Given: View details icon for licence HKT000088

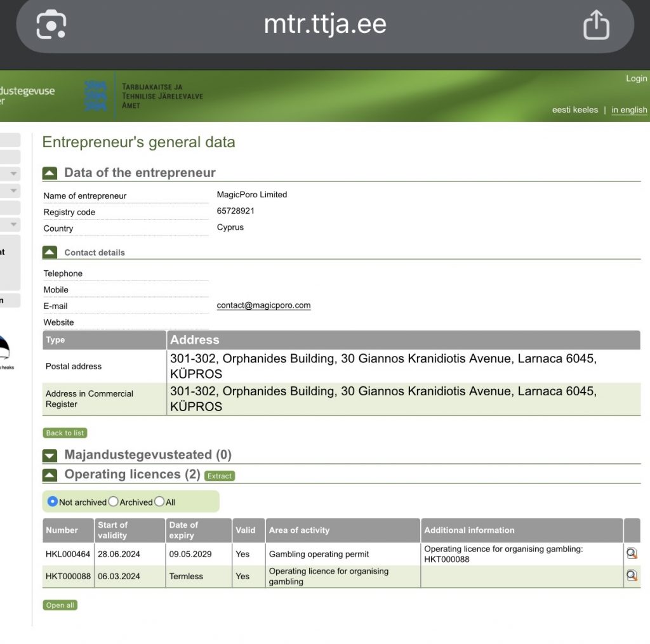Looking at the screenshot, I should point(632,575).
